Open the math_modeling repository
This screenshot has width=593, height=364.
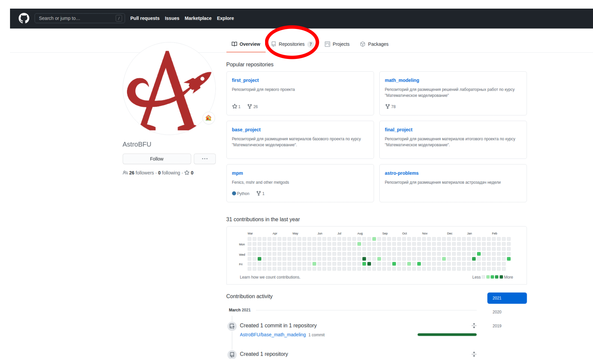(x=402, y=80)
